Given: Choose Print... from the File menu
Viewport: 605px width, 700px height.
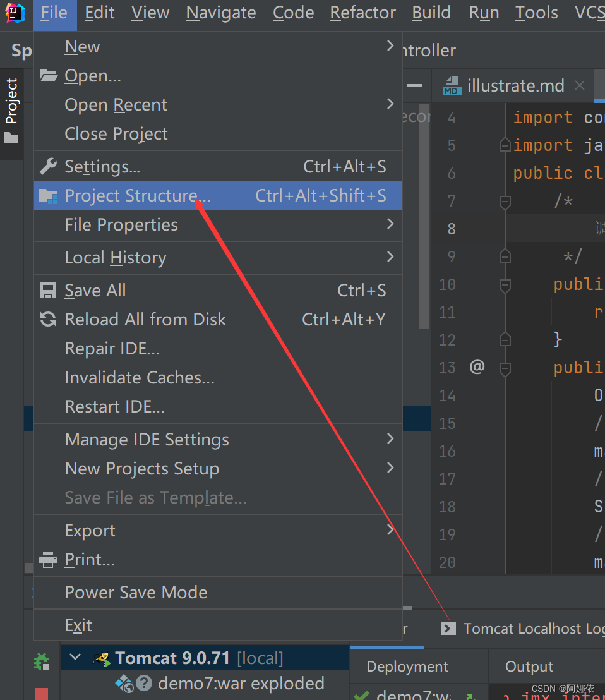Looking at the screenshot, I should [x=218, y=559].
